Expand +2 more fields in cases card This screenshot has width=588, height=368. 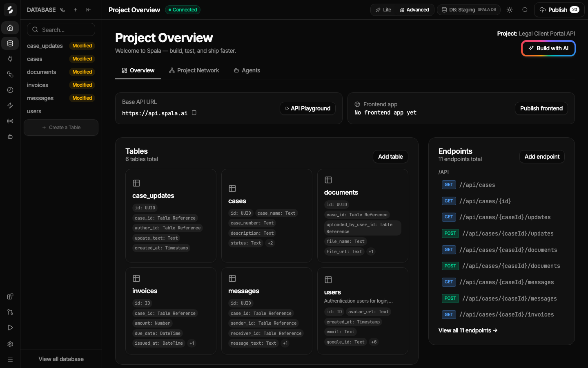click(270, 243)
